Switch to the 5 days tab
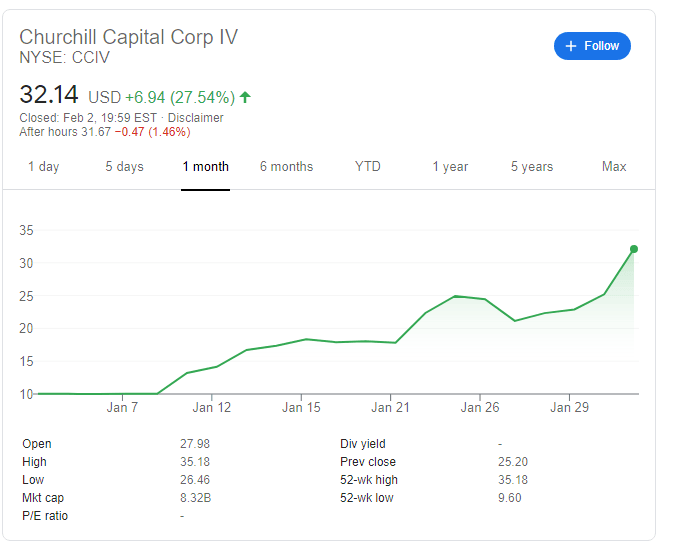674x551 pixels. tap(124, 167)
